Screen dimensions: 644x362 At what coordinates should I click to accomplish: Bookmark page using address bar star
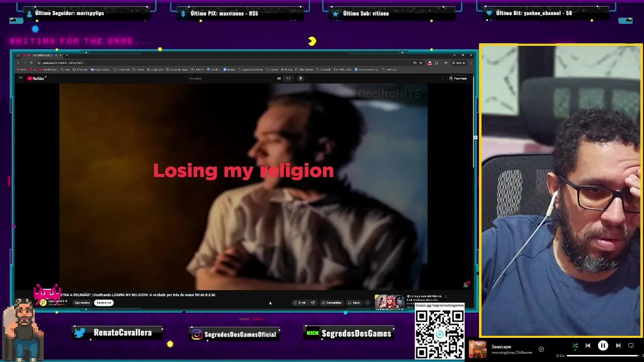pos(421,63)
